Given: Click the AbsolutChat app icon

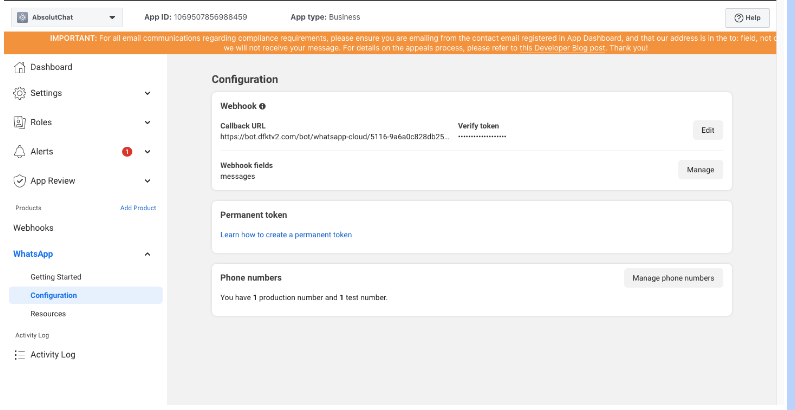Looking at the screenshot, I should (x=22, y=17).
